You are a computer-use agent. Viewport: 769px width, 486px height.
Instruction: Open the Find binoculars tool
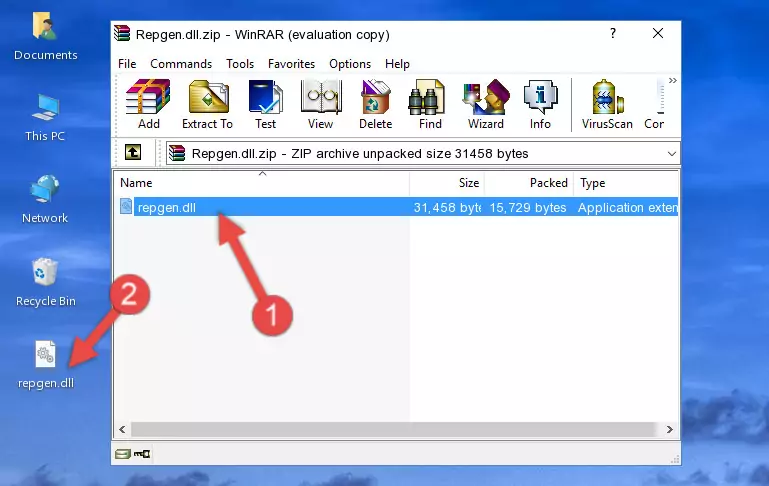click(430, 104)
